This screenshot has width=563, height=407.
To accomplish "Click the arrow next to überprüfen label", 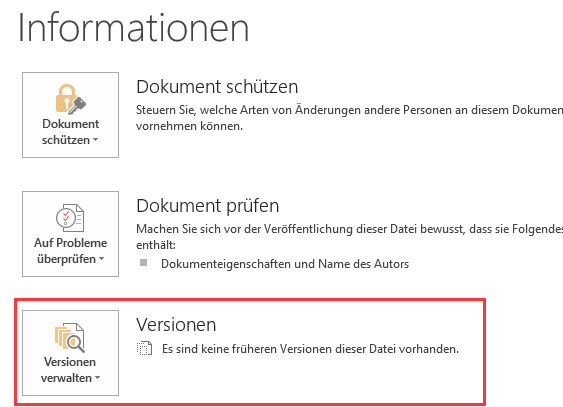I will pyautogui.click(x=102, y=259).
